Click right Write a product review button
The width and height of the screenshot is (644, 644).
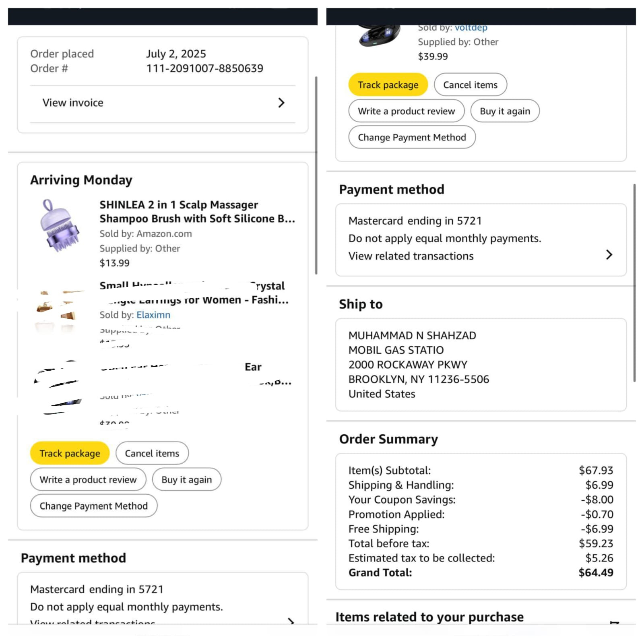407,111
